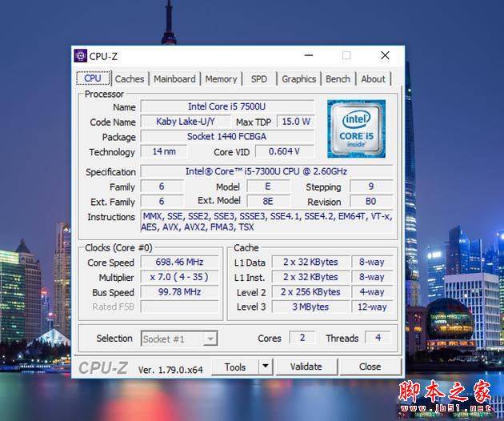Screen dimensions: 504x421
Task: Click the Technology value 14 nm
Action: coord(164,151)
